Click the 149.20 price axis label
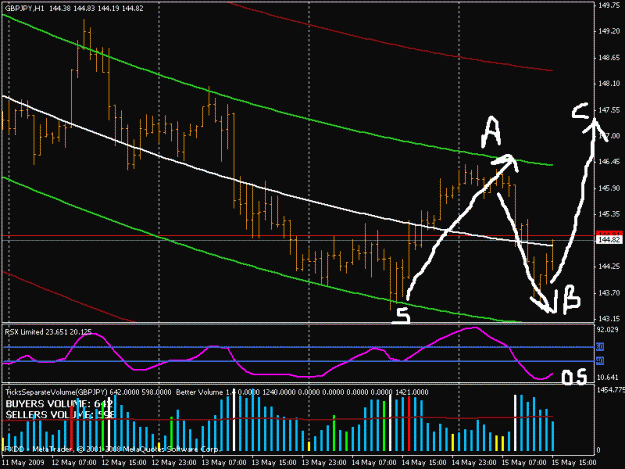The width and height of the screenshot is (625, 469). point(609,31)
